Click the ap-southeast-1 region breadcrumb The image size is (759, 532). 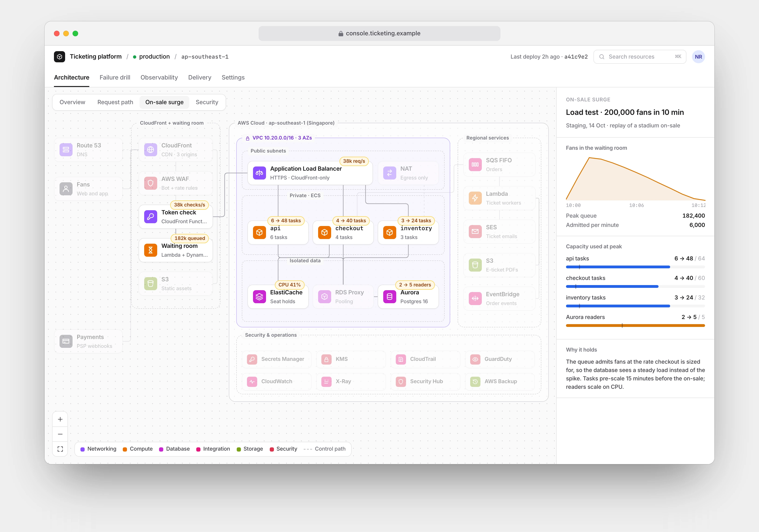205,57
